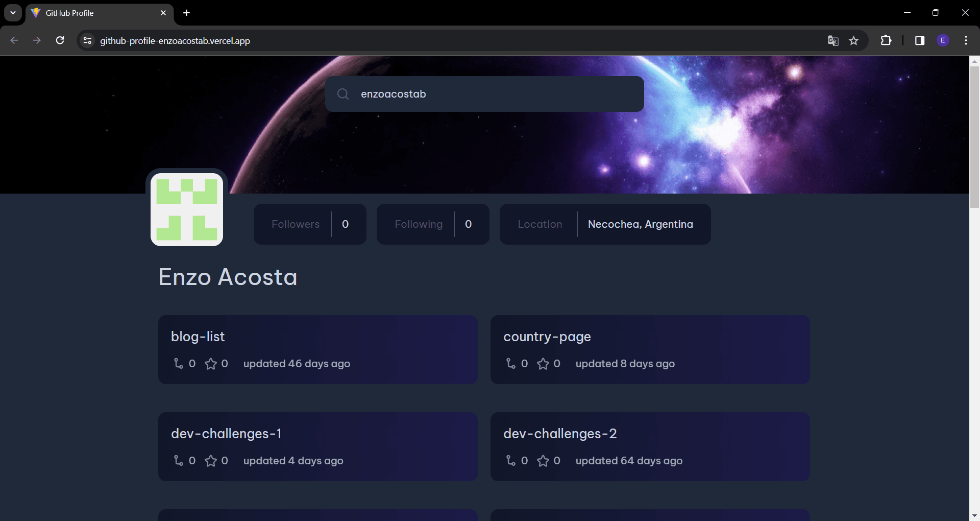This screenshot has width=980, height=521.
Task: Open the dev-challenges-1 repository
Action: (x=226, y=434)
